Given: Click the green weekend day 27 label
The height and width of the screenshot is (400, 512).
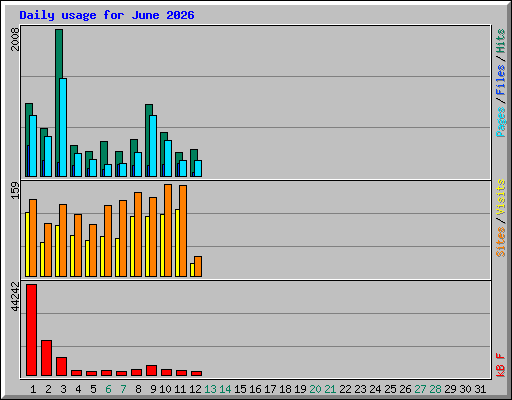Looking at the screenshot, I should 420,389.
